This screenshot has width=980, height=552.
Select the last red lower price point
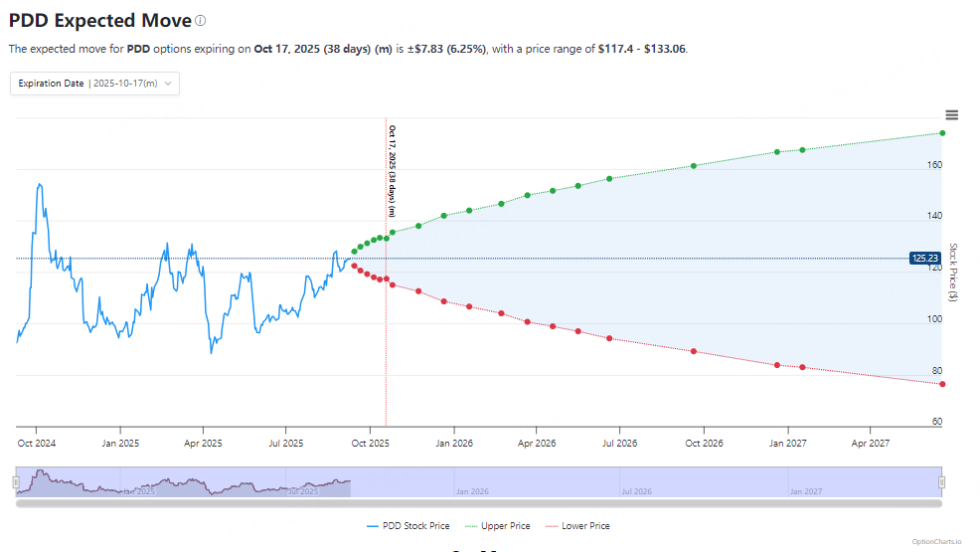[942, 384]
